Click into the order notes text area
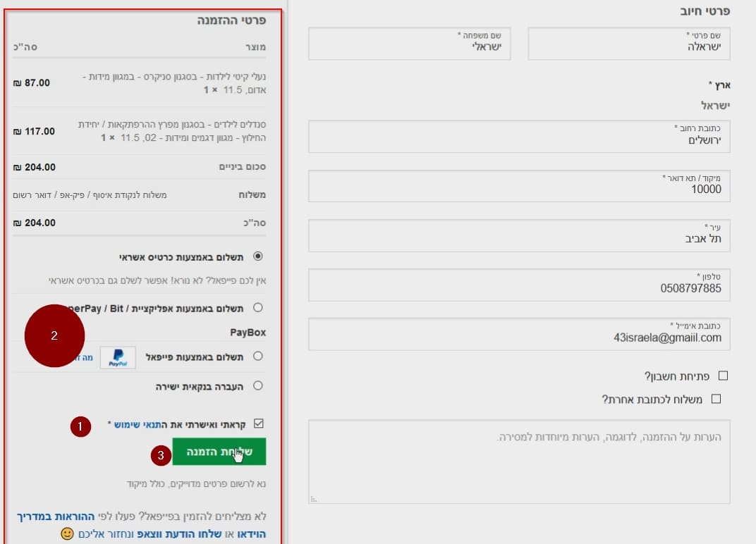The image size is (756, 544). click(x=519, y=462)
